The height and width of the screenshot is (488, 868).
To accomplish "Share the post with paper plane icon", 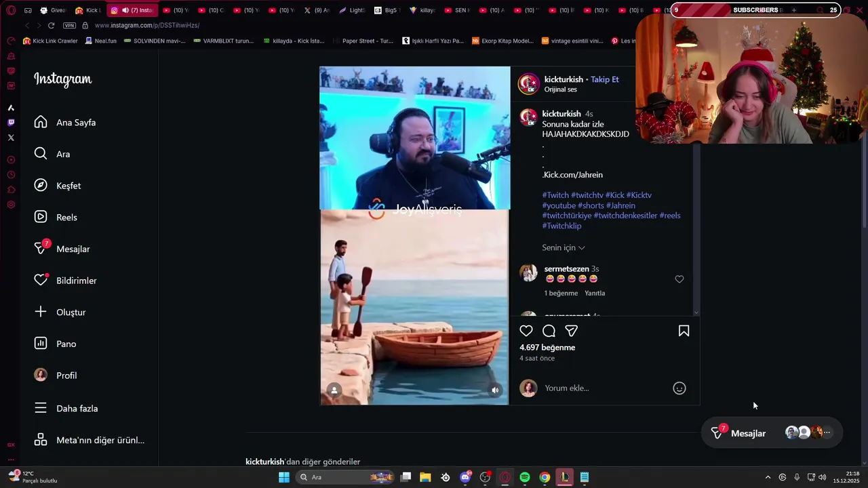I will coord(572,331).
